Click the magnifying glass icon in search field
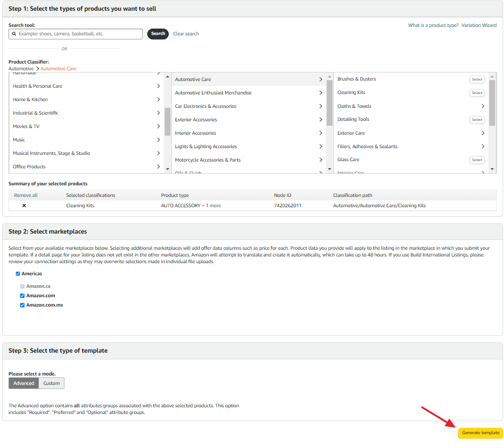Image resolution: width=504 pixels, height=448 pixels. (x=15, y=34)
